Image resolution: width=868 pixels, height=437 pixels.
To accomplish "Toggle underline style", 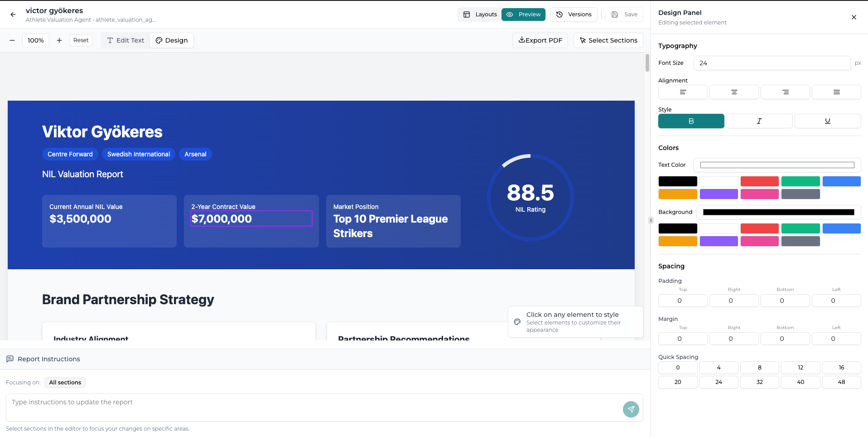I will pyautogui.click(x=828, y=121).
